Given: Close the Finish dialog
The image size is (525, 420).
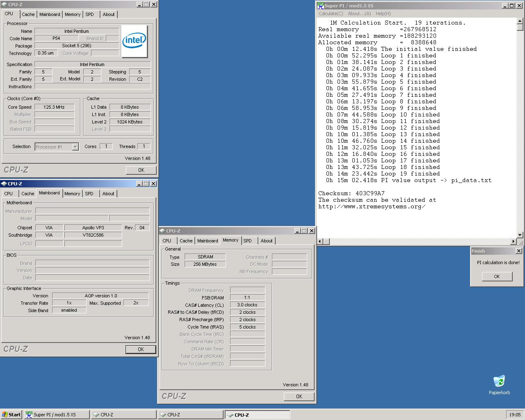Looking at the screenshot, I should tap(518, 251).
